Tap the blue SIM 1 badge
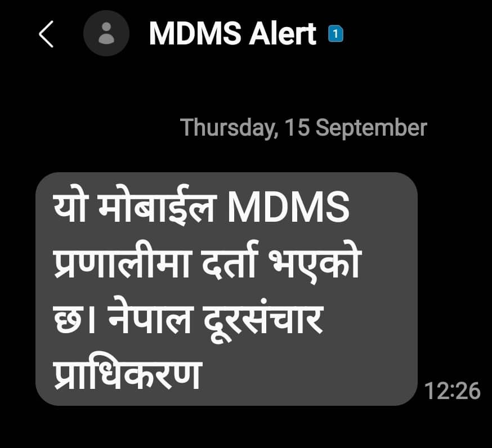The height and width of the screenshot is (448, 492). point(336,33)
